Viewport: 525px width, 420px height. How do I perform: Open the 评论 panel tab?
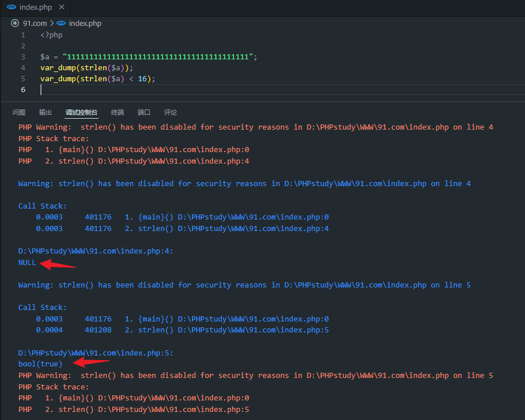[171, 112]
